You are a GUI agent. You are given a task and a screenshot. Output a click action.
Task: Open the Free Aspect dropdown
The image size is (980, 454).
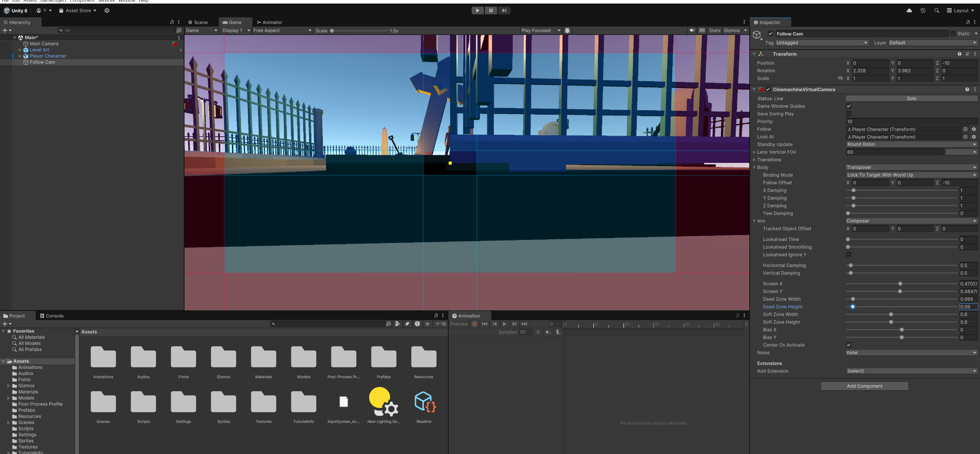click(x=282, y=30)
